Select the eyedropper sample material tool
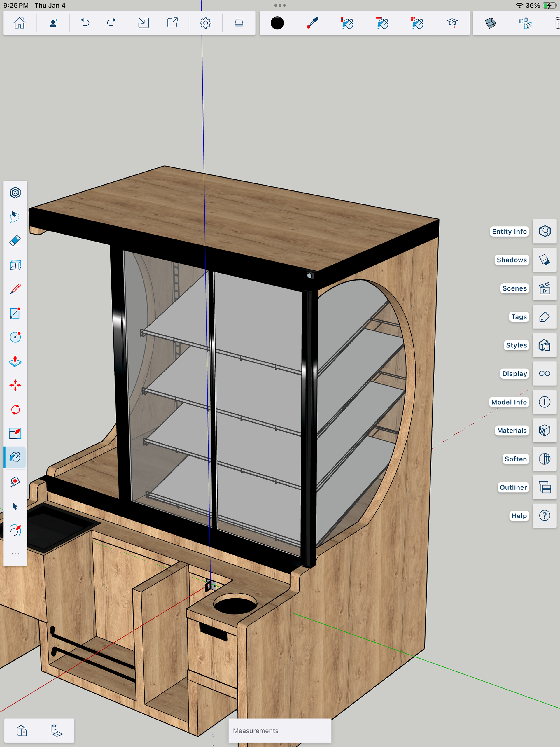 coord(312,23)
